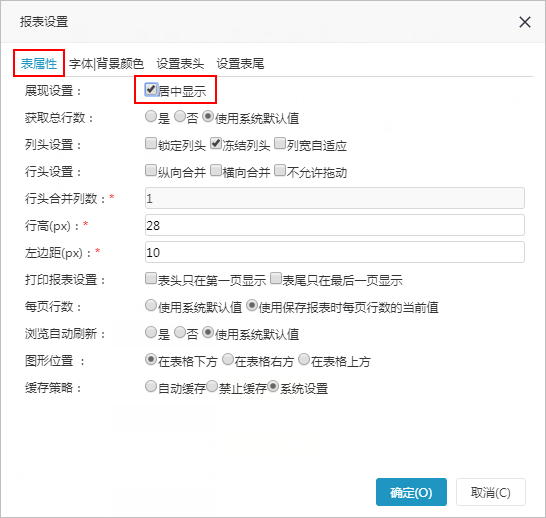The width and height of the screenshot is (546, 518).
Task: Confirm with the 确定(O) button
Action: [411, 492]
